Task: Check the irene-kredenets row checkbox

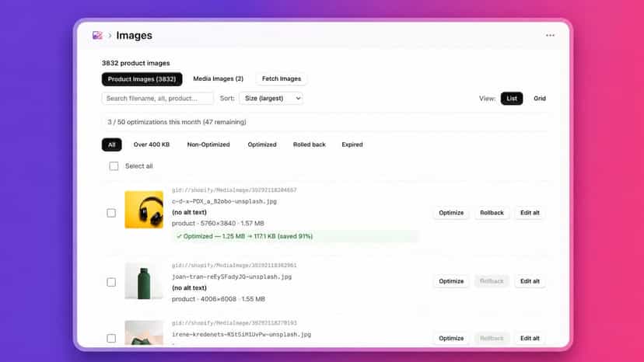Action: [x=111, y=338]
